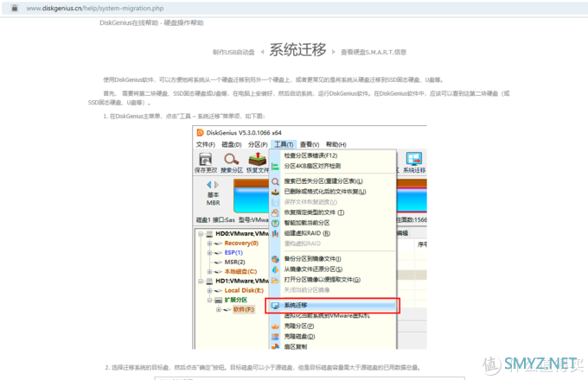This screenshot has width=588, height=380.
Task: Select the HD0:VMware disk in tree
Action: 242,234
